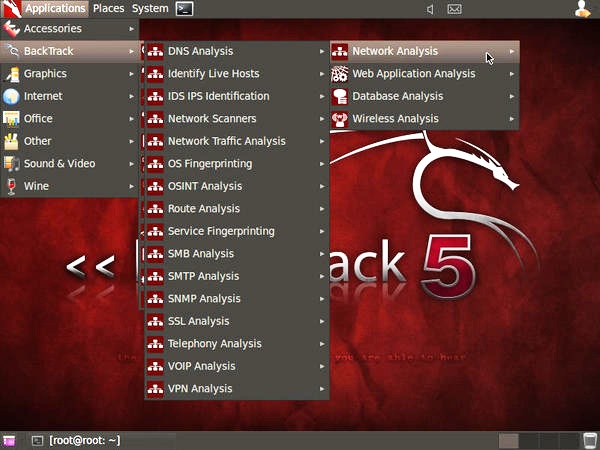
Task: Click the Wine glass icon
Action: pos(11,186)
